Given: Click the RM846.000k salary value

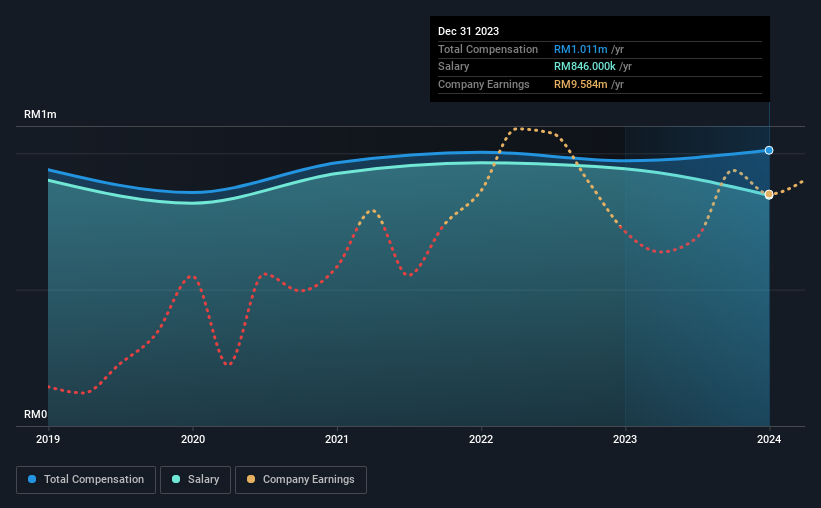Looking at the screenshot, I should tap(585, 67).
